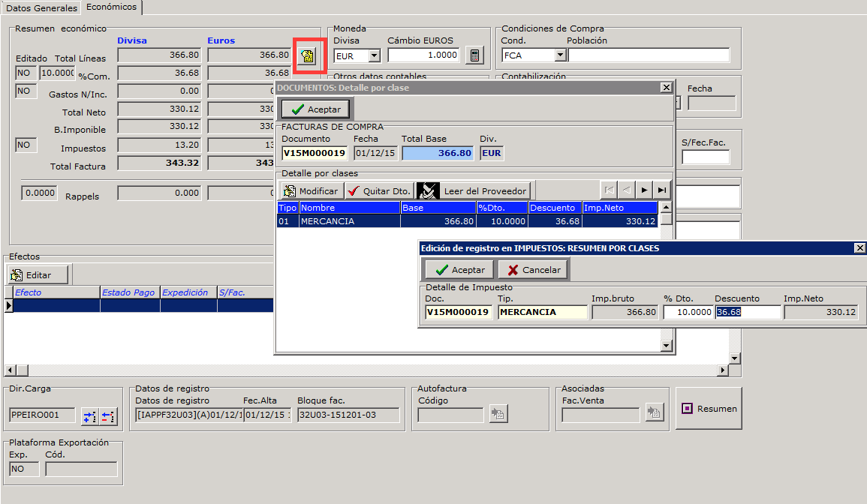Toggle the Resumen button
This screenshot has height=504, width=867.
coord(709,409)
